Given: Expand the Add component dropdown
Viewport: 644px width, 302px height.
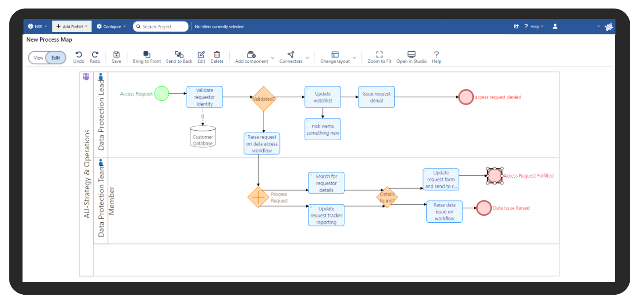Looking at the screenshot, I should (x=273, y=57).
